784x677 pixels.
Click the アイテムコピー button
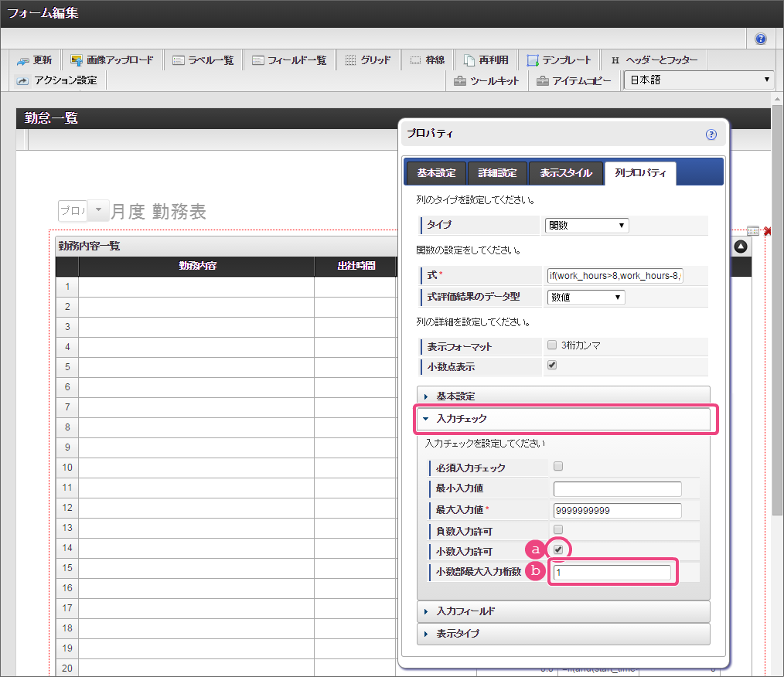click(x=574, y=80)
